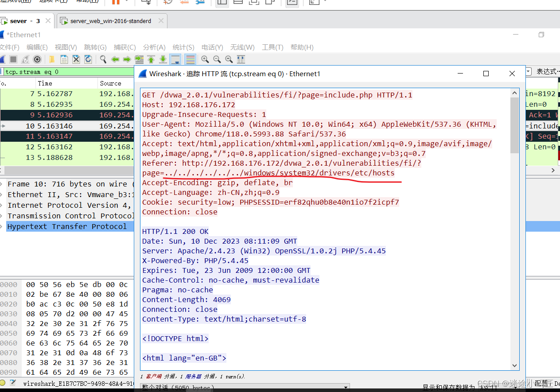Open the 工具(T) menu

(x=272, y=47)
